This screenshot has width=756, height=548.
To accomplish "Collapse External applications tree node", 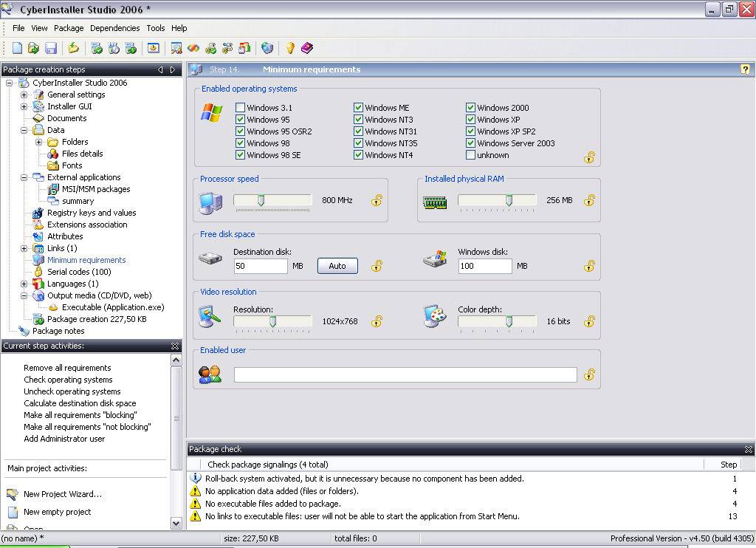I will [x=24, y=177].
